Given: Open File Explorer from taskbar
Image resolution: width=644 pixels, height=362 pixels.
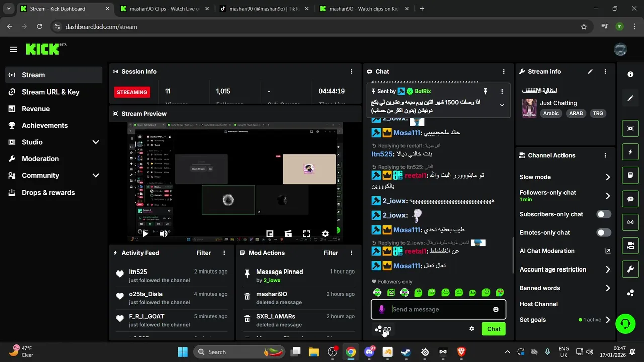Looking at the screenshot, I should (313, 352).
